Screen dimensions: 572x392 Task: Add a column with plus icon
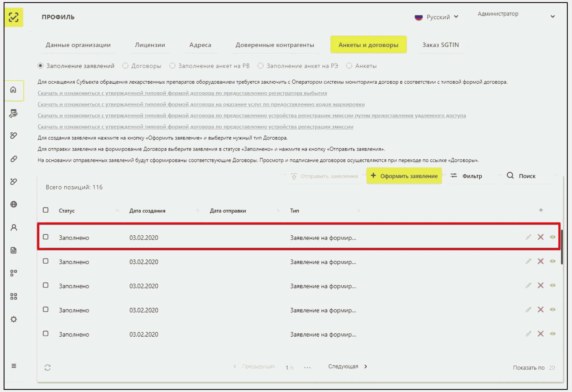coord(541,210)
